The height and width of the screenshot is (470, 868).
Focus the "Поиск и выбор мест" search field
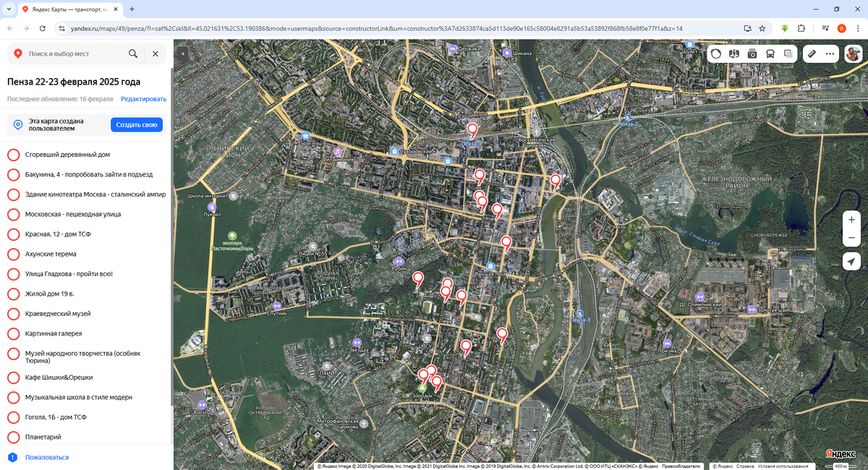(x=76, y=54)
